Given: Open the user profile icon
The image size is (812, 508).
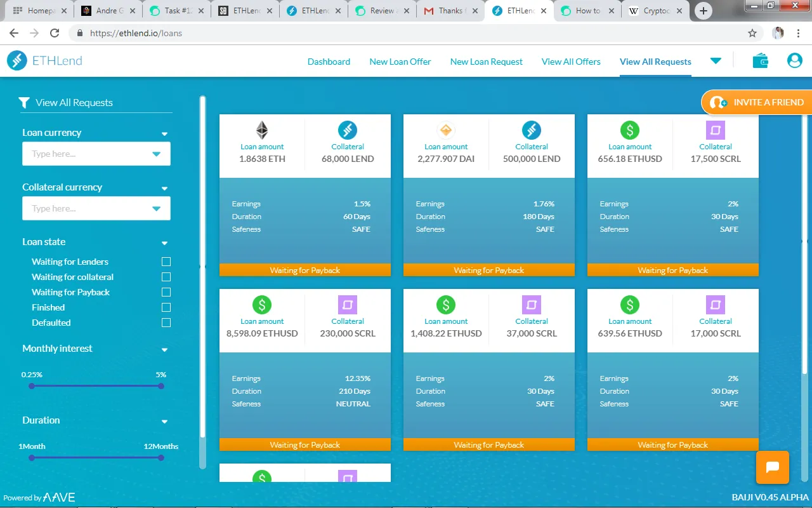Looking at the screenshot, I should tap(794, 61).
